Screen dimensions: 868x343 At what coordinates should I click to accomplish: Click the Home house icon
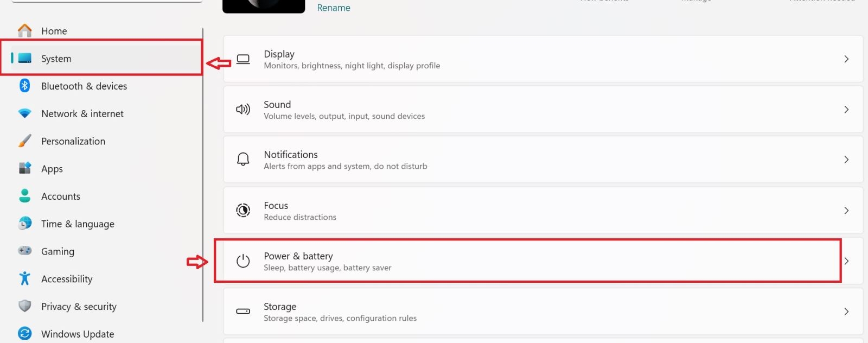pos(25,30)
